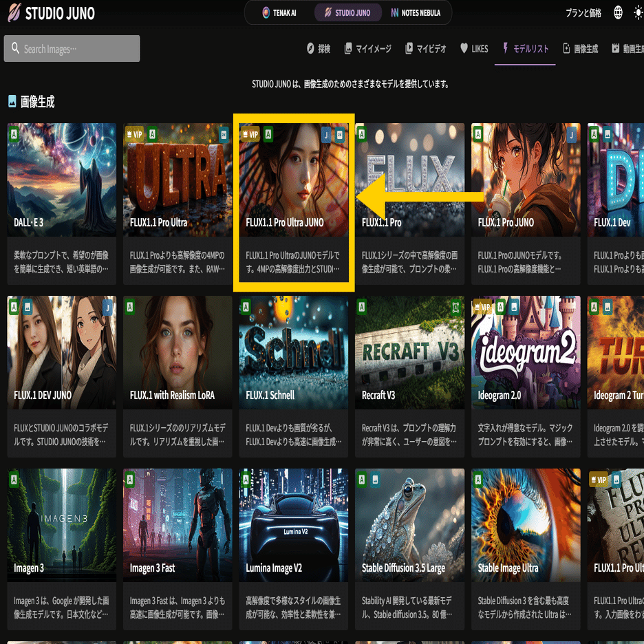Click 2K badge on FLUX1.1 Pro Ultra card

(x=224, y=134)
